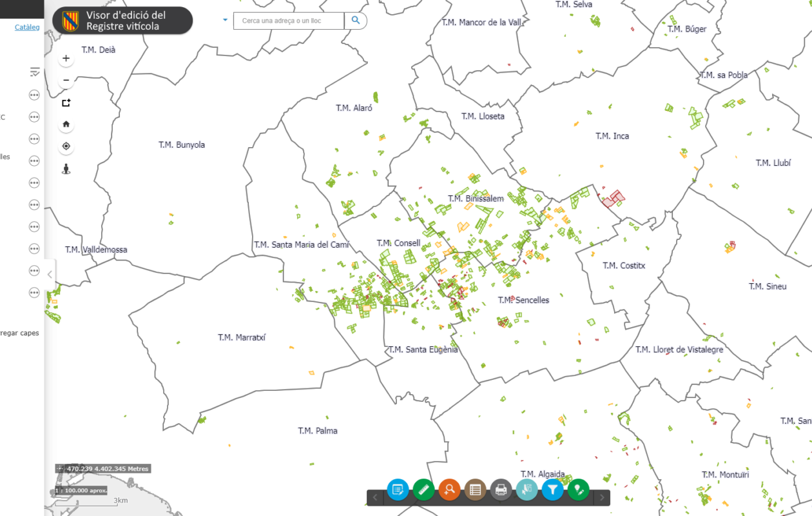The image size is (812, 516).
Task: Select the teal map selection tool
Action: pyautogui.click(x=527, y=490)
